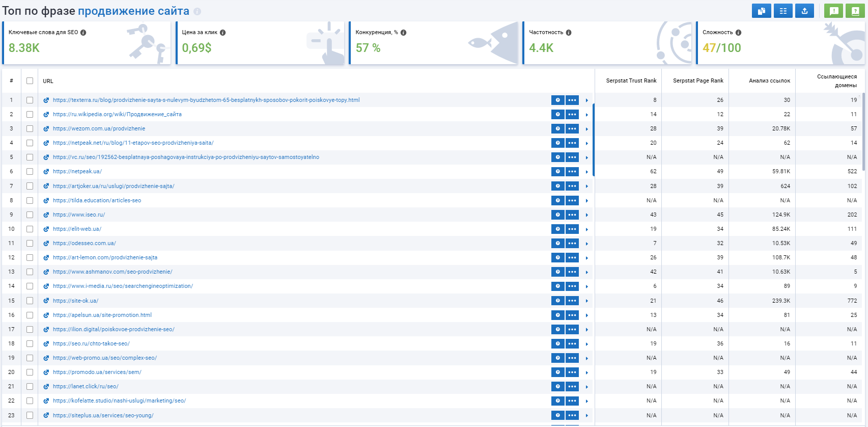Viewport: 868px width, 427px height.
Task: Click the copy documents icon button
Action: pyautogui.click(x=761, y=11)
